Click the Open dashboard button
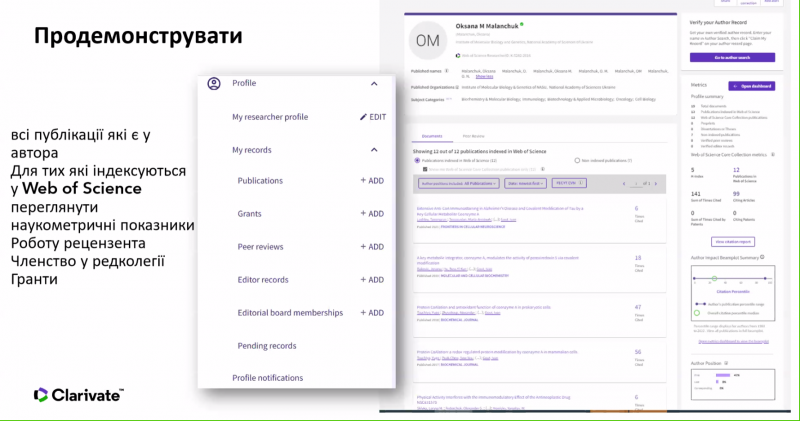The height and width of the screenshot is (421, 800). [x=752, y=86]
